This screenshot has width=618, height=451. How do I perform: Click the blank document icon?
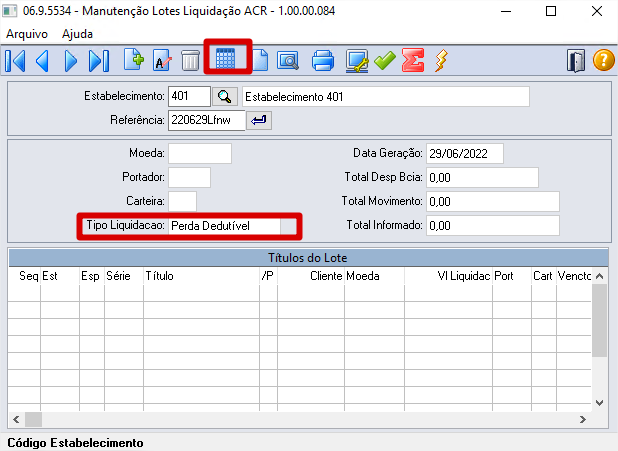coord(260,61)
